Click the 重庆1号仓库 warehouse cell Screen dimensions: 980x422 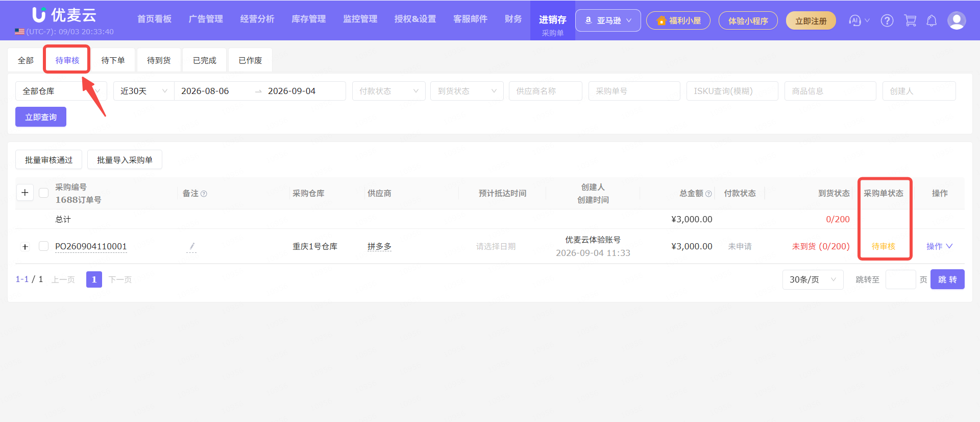coord(315,246)
